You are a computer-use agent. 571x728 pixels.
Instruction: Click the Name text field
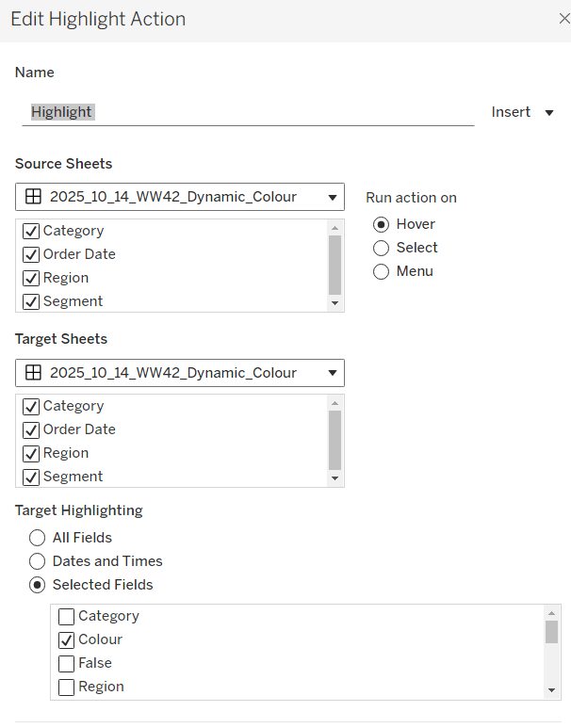click(248, 112)
